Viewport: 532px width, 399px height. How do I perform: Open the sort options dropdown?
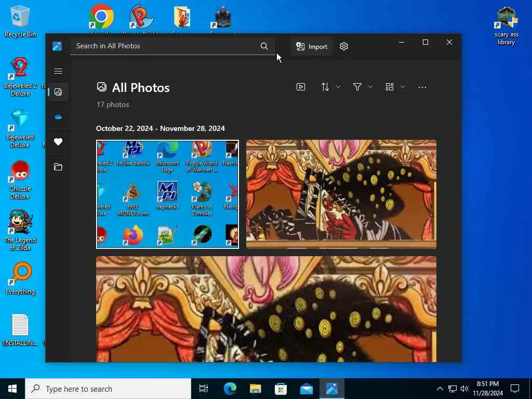[330, 87]
